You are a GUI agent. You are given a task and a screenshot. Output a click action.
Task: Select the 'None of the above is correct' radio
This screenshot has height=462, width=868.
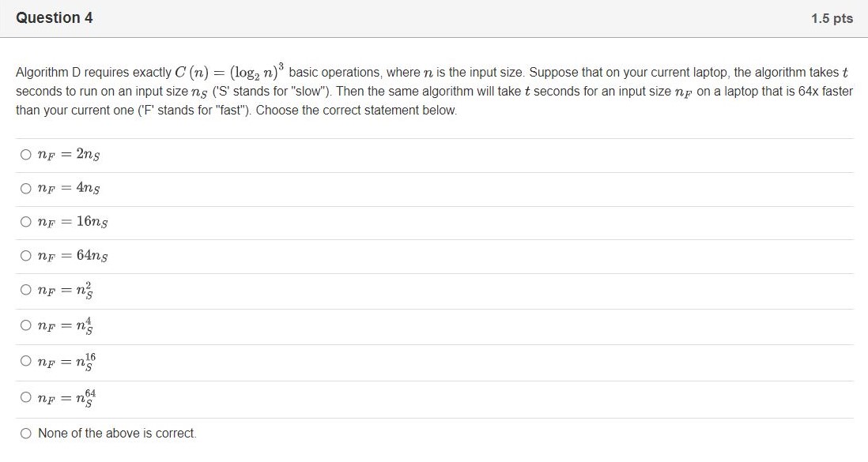26,433
